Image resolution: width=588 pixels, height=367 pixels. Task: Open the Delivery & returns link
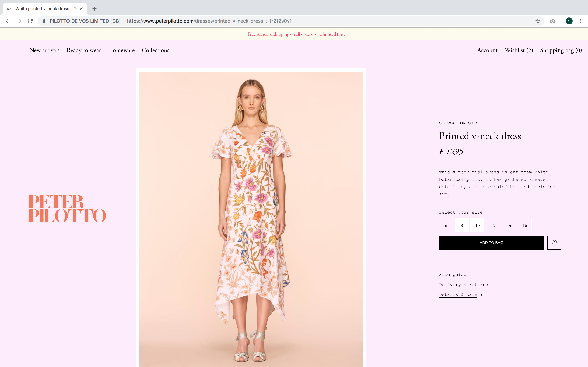tap(463, 285)
